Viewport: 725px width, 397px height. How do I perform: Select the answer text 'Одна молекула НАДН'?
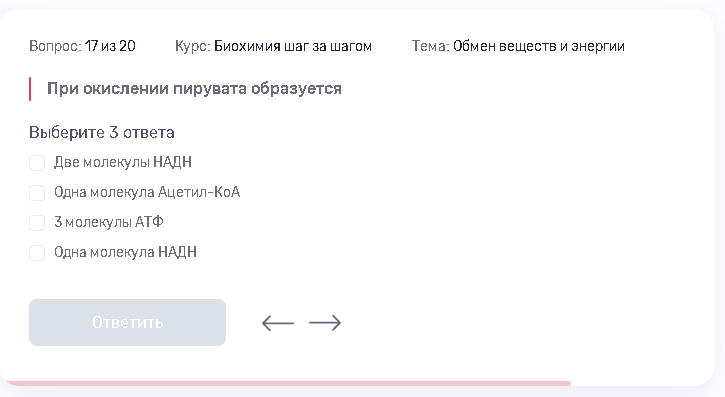click(125, 252)
